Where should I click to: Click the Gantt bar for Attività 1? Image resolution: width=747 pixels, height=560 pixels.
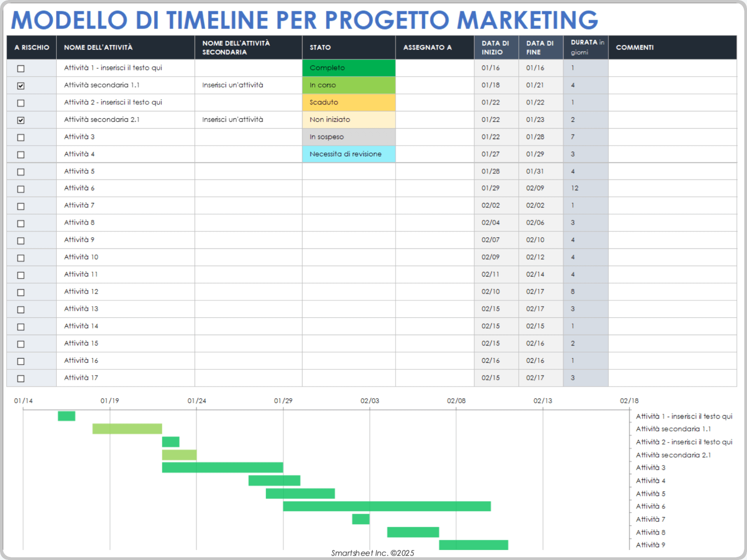67,416
